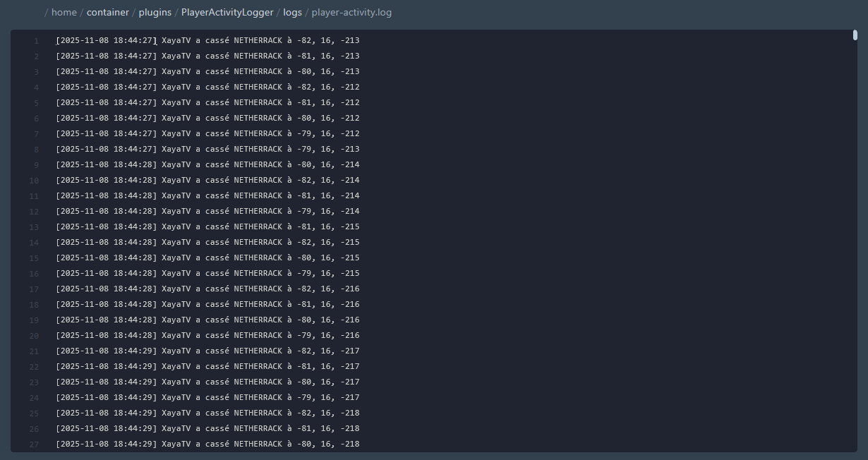Click XayaTV player name on line 9

(176, 165)
